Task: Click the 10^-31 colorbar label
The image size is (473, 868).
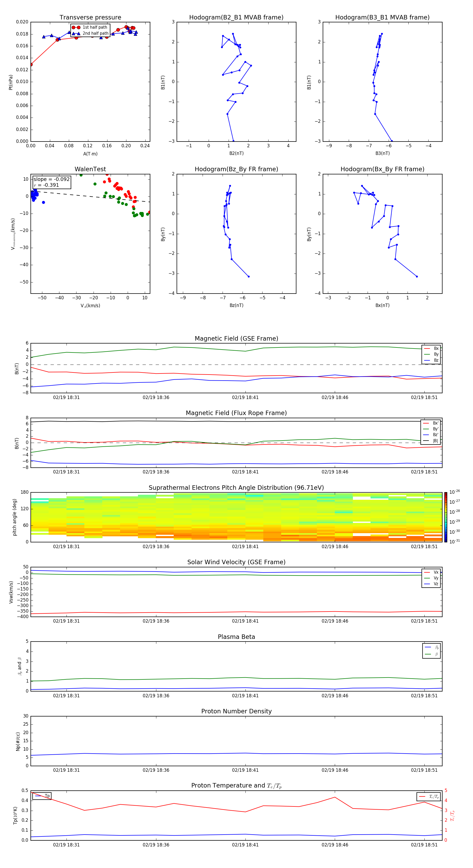Action: [x=455, y=542]
